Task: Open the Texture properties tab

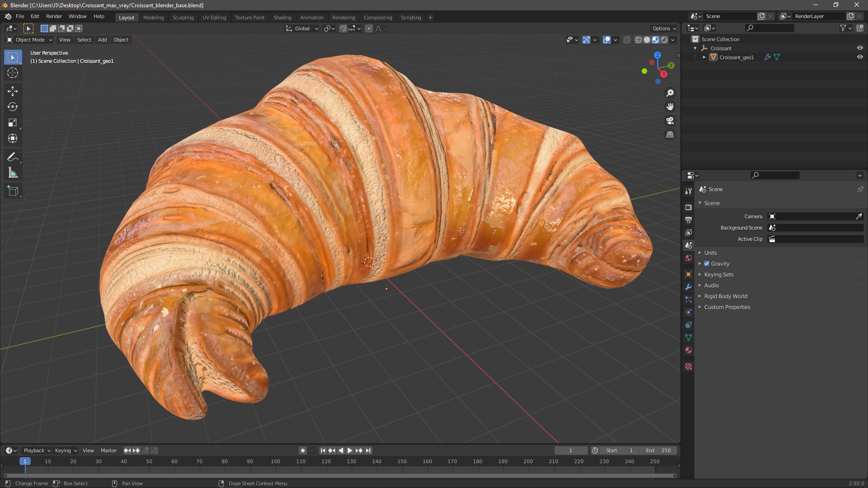Action: [689, 366]
